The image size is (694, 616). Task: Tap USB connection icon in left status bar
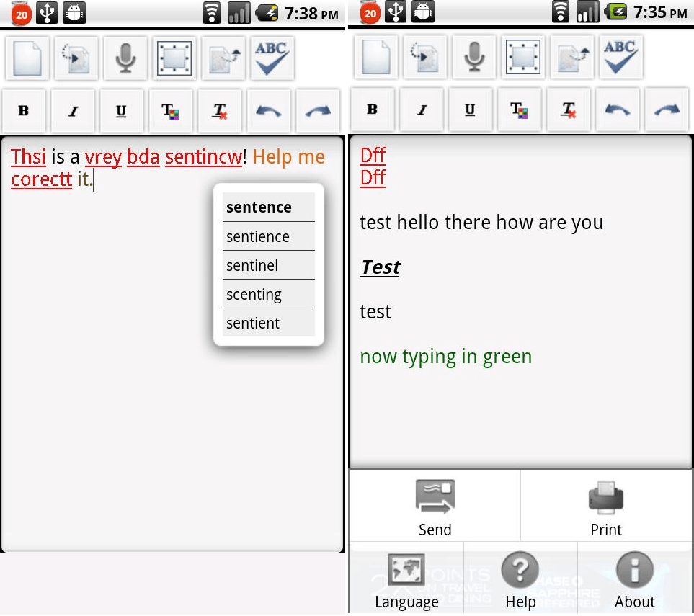coord(46,13)
